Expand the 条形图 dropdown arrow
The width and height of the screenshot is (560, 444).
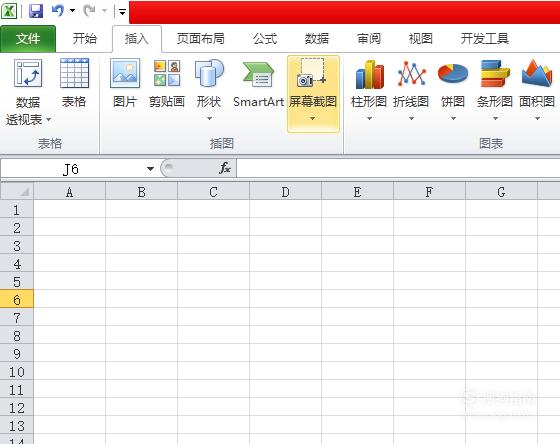pyautogui.click(x=495, y=118)
